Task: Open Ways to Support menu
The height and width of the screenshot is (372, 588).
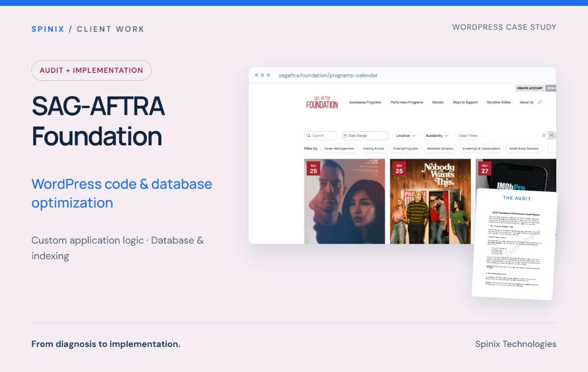Action: [465, 102]
